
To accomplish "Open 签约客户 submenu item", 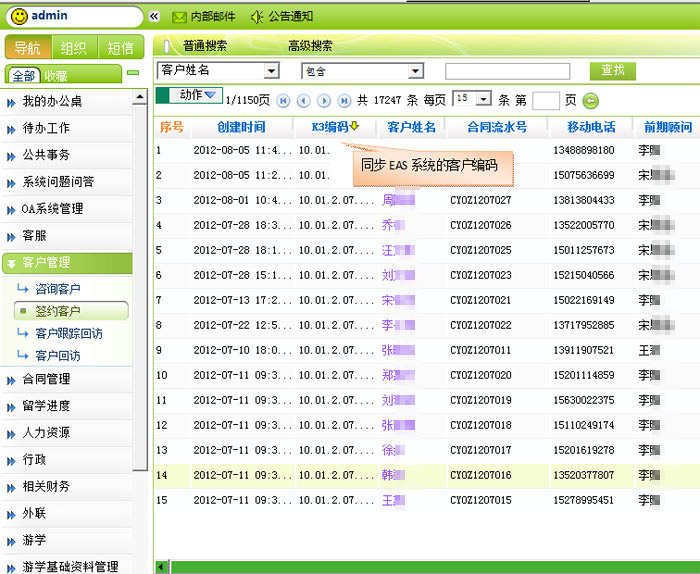I will click(x=71, y=311).
